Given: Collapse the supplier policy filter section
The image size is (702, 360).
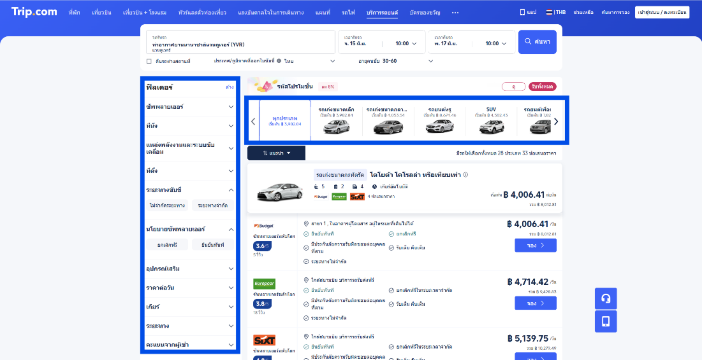Looking at the screenshot, I should [190, 229].
